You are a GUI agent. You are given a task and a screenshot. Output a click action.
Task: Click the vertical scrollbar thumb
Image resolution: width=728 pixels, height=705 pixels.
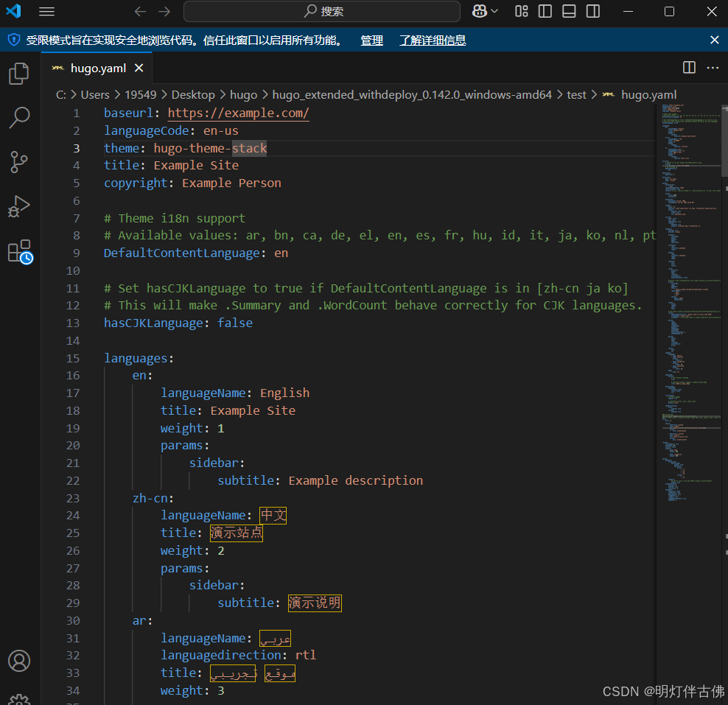725,141
